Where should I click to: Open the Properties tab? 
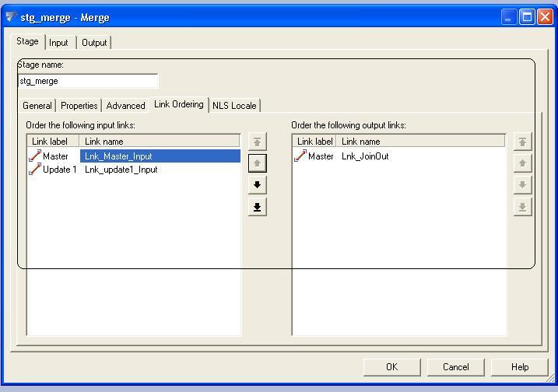[x=79, y=106]
